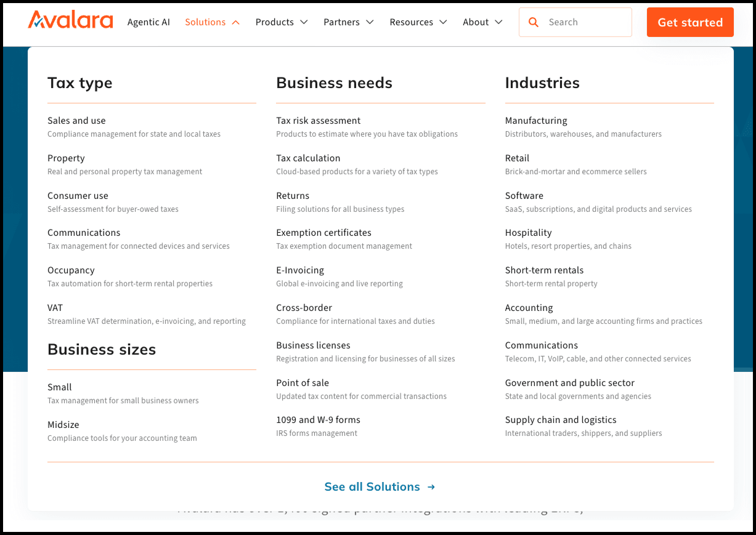
Task: Click the search magnifier icon
Action: [533, 22]
